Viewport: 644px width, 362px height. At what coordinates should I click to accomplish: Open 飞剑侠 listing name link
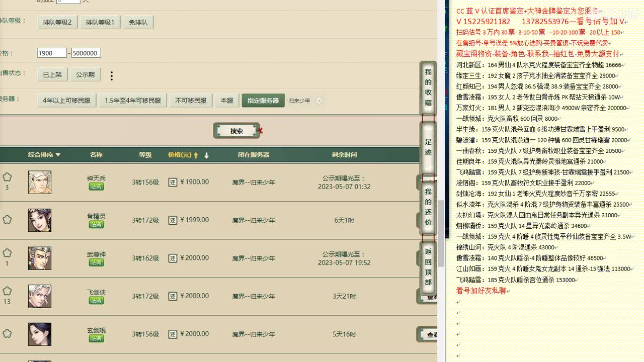click(96, 292)
